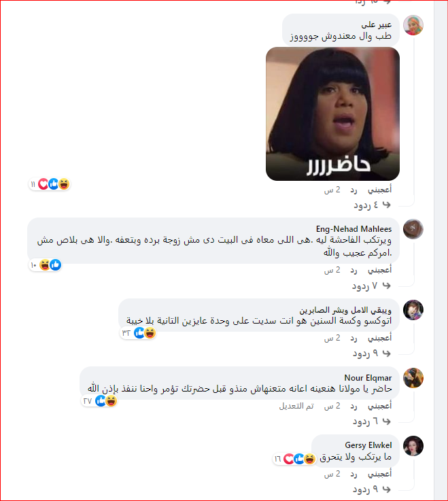Expand ٦ ردود under Nour Elqmar comment
This screenshot has height=501, width=448.
[372, 421]
